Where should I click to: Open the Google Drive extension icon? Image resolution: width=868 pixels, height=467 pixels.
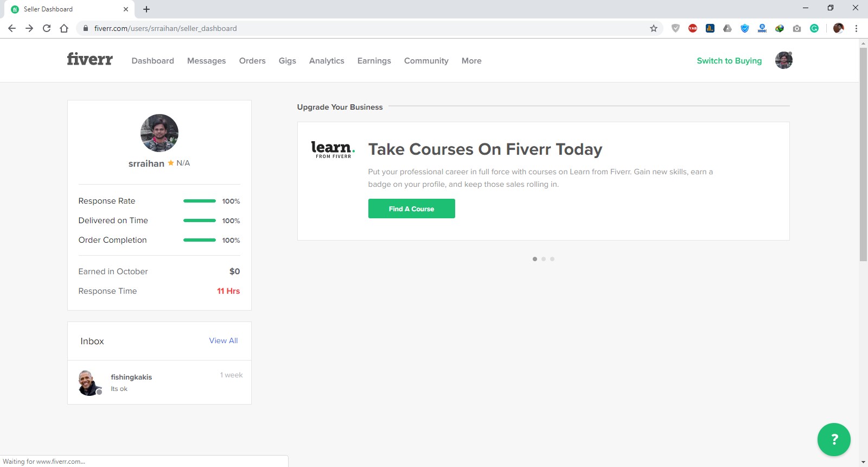(727, 28)
